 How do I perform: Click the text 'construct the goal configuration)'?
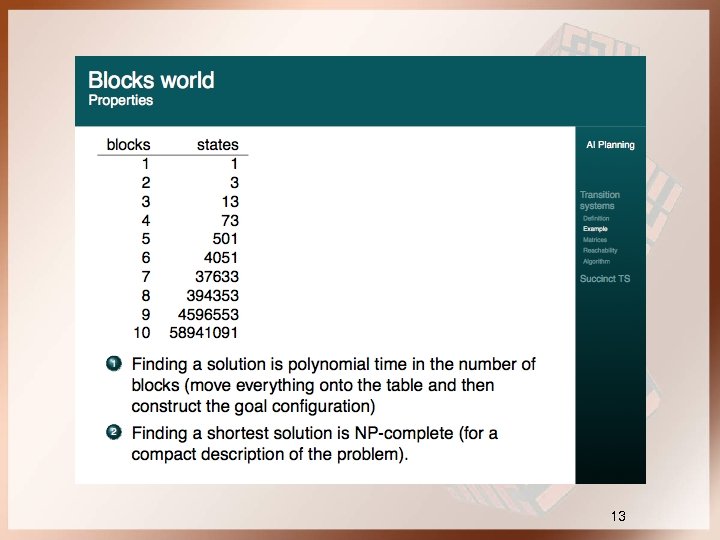coord(253,406)
